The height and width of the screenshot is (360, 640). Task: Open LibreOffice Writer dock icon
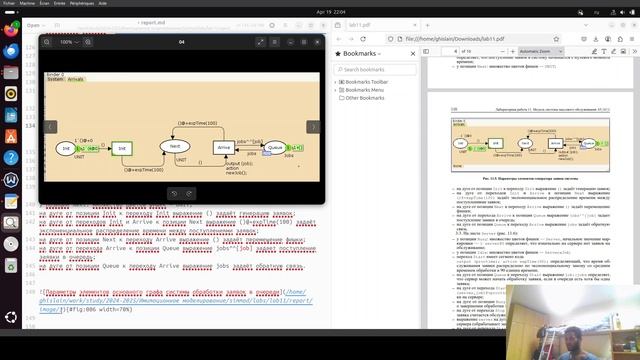(x=11, y=116)
